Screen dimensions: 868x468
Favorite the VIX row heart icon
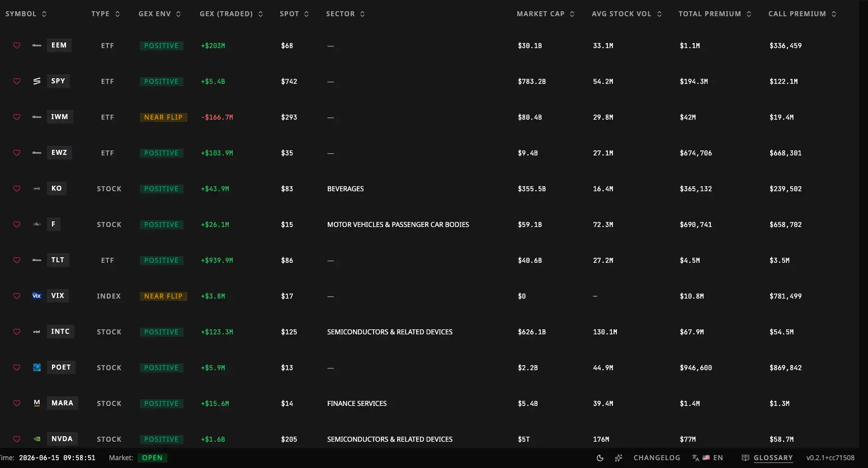[17, 296]
